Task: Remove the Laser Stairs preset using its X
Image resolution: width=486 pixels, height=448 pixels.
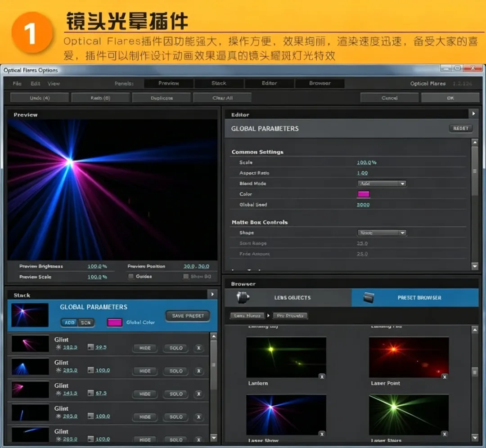Action: [x=445, y=434]
